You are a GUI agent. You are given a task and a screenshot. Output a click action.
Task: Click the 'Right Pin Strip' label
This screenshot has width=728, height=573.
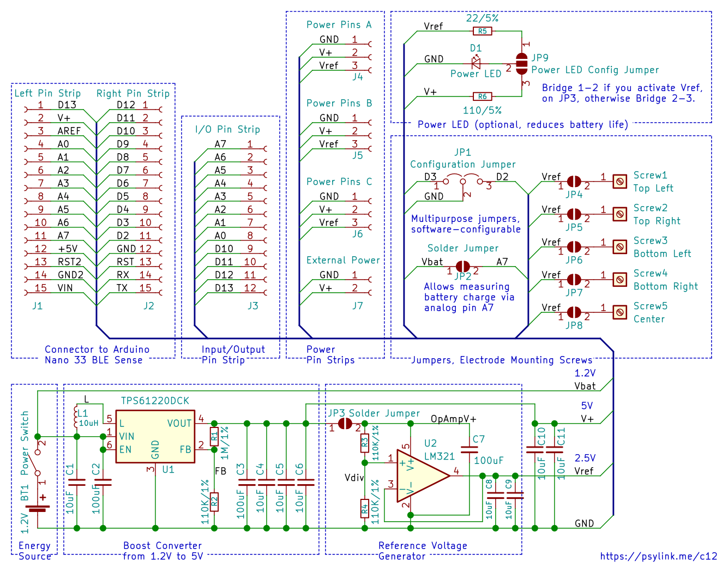tap(133, 93)
